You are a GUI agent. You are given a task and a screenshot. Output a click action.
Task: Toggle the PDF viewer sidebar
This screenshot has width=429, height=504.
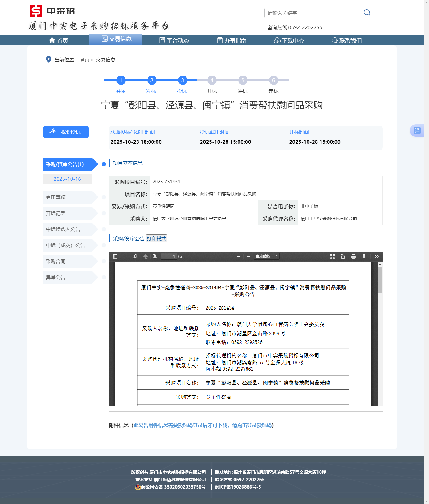tap(115, 256)
